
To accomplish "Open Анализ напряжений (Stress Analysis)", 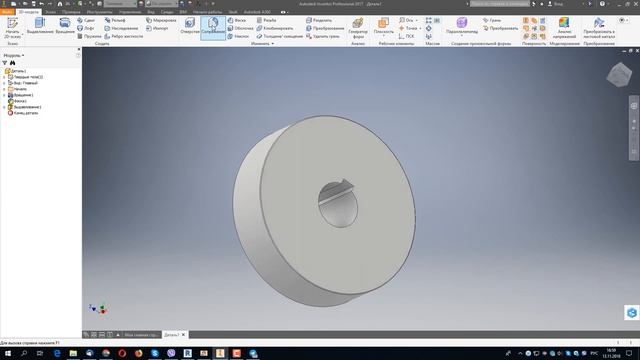I will point(564,28).
